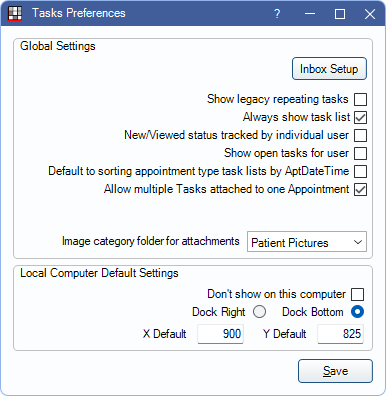The height and width of the screenshot is (396, 386).
Task: Maximize the Tasks Preferences window
Action: pos(340,14)
